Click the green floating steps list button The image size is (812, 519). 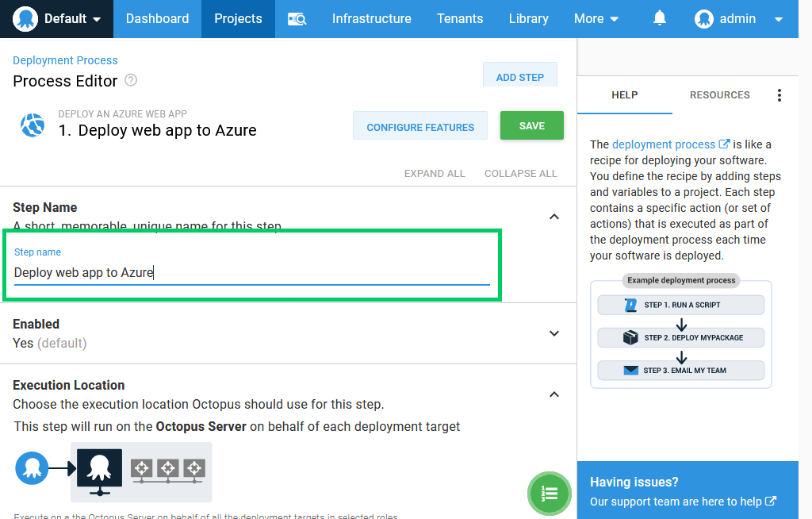[550, 493]
